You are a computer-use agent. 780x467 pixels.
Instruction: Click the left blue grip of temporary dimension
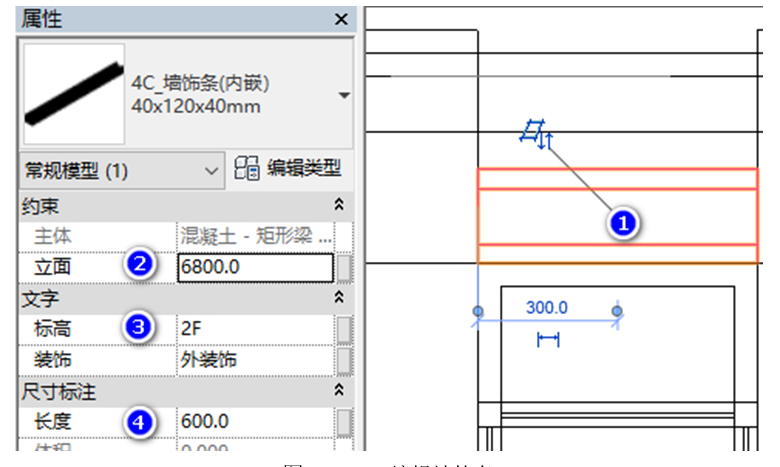pos(476,312)
